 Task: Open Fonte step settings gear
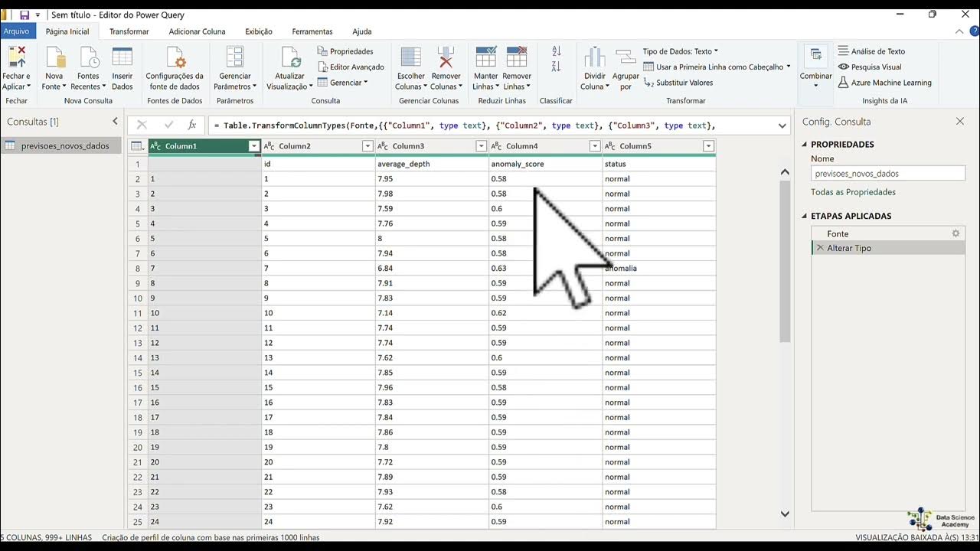tap(955, 233)
